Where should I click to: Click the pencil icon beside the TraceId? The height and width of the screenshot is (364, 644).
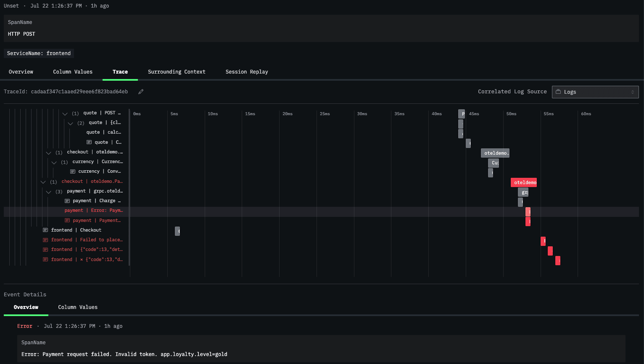point(141,92)
